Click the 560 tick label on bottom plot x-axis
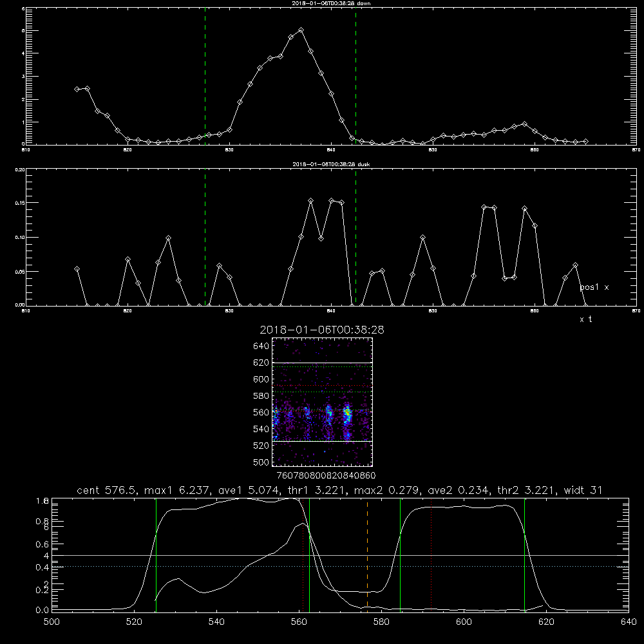The image size is (644, 644). point(299,621)
